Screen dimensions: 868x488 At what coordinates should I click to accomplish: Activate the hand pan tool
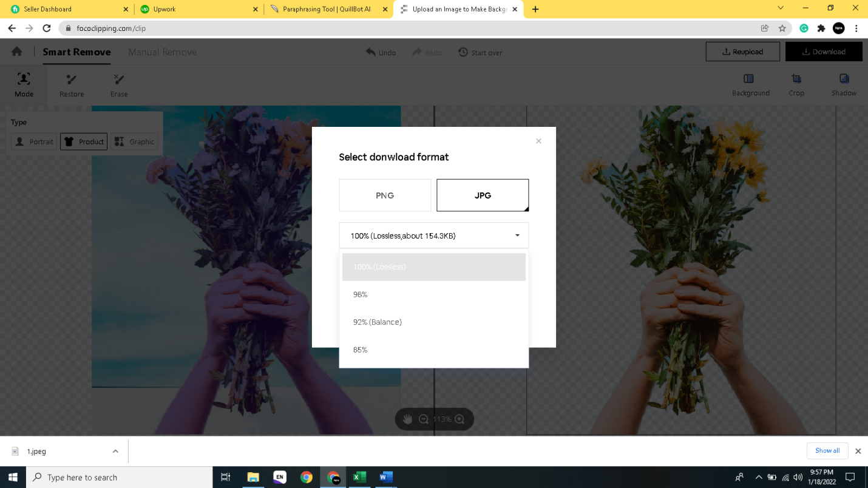(407, 419)
